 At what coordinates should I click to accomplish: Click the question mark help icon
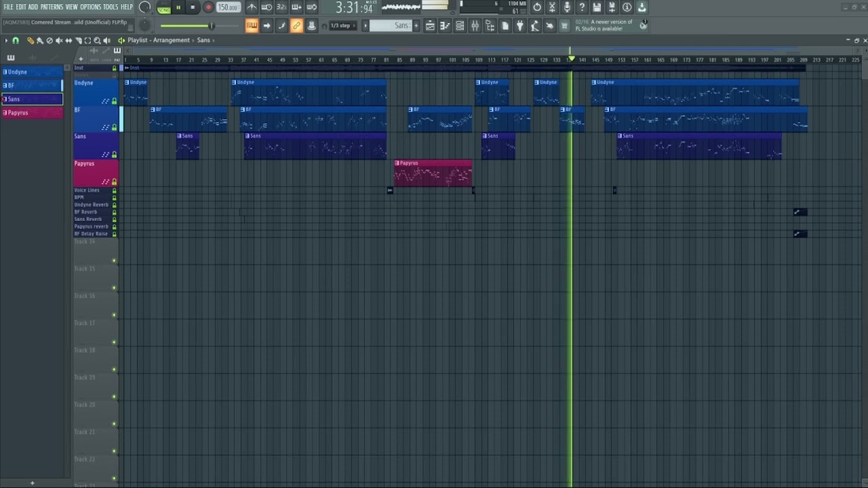(x=582, y=7)
